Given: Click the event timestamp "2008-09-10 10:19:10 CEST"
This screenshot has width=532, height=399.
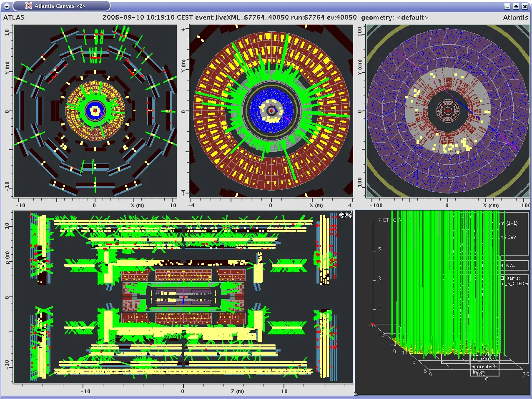Looking at the screenshot, I should click(148, 18).
